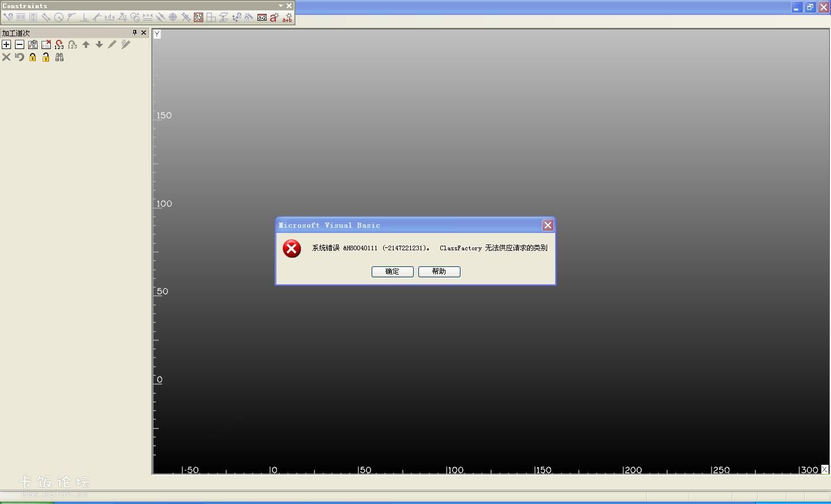The height and width of the screenshot is (504, 831).
Task: Select the angle constraint icon
Action: (123, 17)
